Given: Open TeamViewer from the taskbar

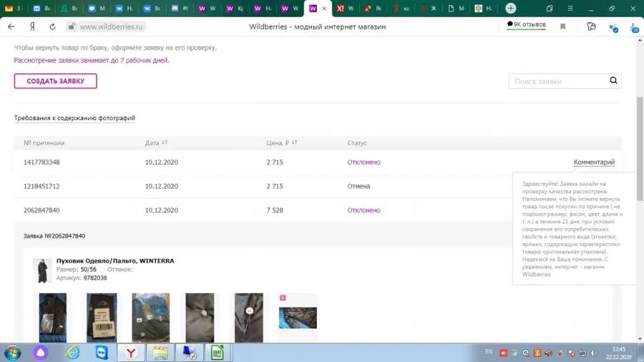Looking at the screenshot, I should 102,353.
